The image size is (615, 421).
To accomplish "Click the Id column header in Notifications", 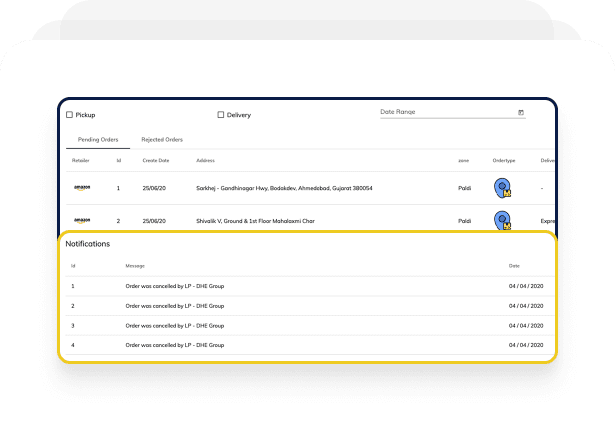I will (73, 266).
